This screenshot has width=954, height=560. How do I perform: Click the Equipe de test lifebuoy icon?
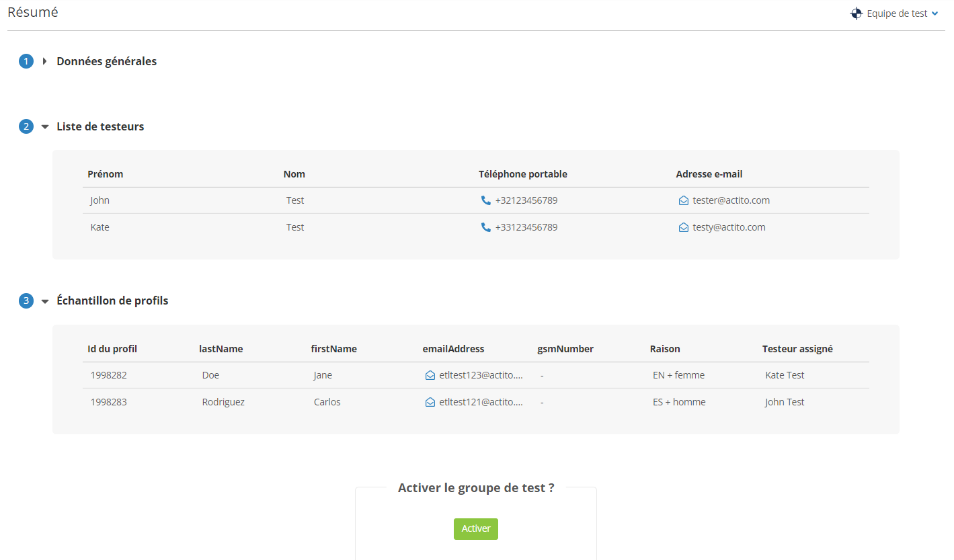857,13
